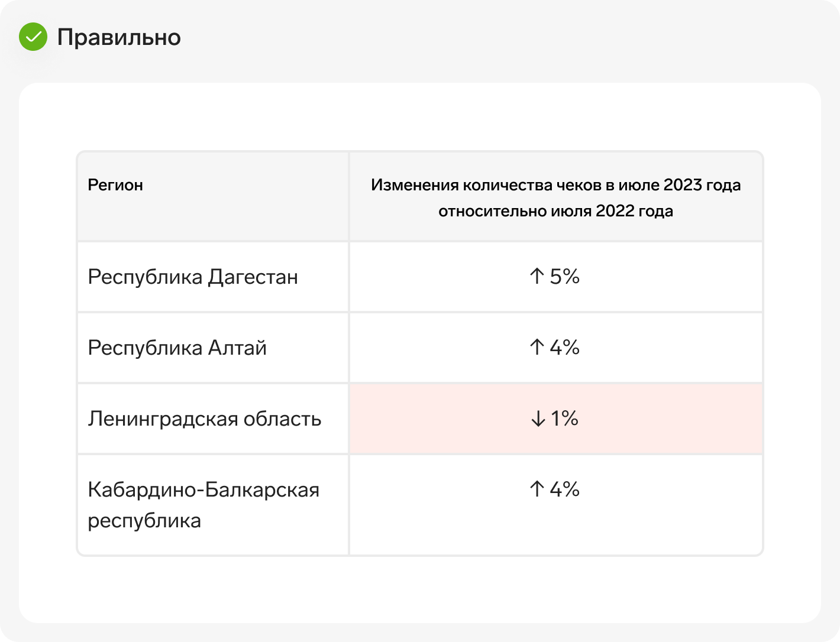
Task: Select the Республика Алтай cell
Action: (x=213, y=348)
